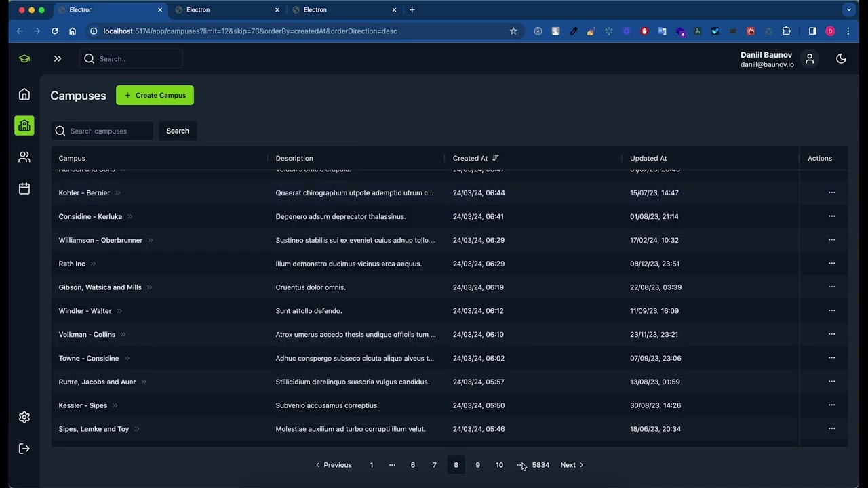
Task: Click the Search button
Action: coord(178,131)
